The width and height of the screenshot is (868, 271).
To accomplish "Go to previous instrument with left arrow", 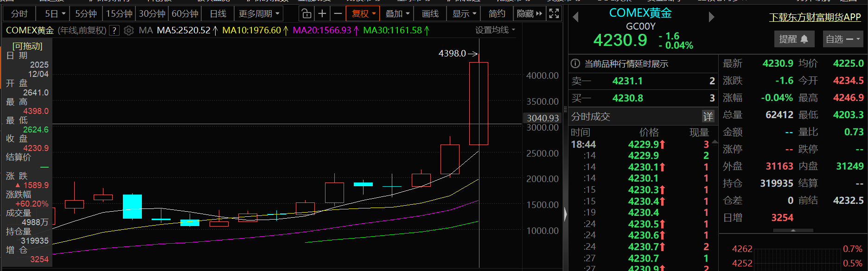I will click(x=575, y=18).
